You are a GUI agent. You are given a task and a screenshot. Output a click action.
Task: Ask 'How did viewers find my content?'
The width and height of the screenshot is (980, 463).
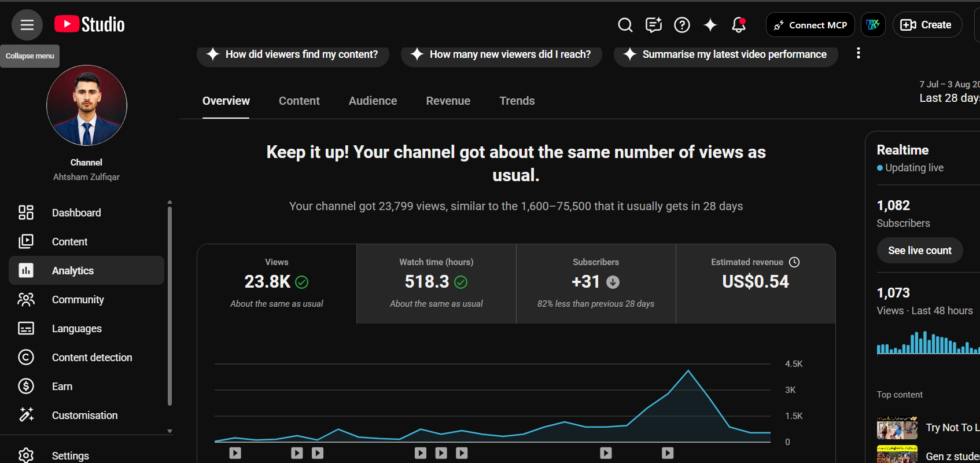click(x=293, y=54)
